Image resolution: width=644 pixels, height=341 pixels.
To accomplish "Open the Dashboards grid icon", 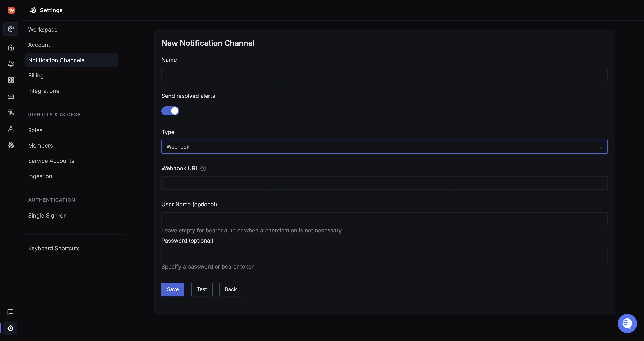I will pyautogui.click(x=11, y=80).
